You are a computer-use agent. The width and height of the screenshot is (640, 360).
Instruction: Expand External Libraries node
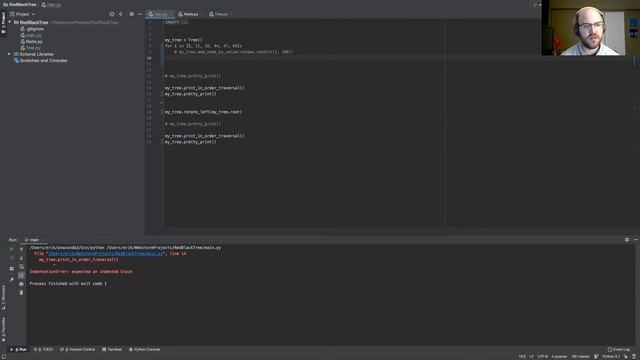coord(9,54)
